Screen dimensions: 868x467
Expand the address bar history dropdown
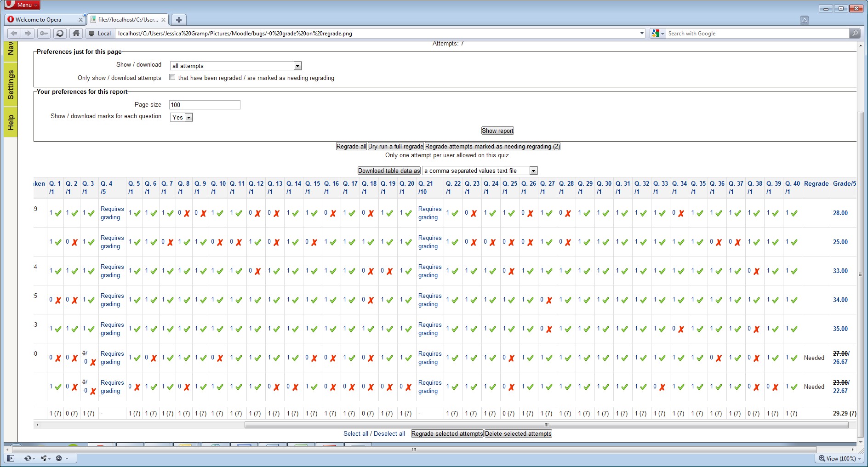point(642,33)
